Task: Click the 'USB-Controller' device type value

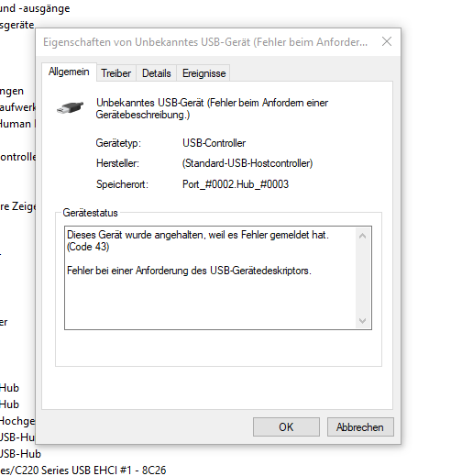Action: coord(214,143)
